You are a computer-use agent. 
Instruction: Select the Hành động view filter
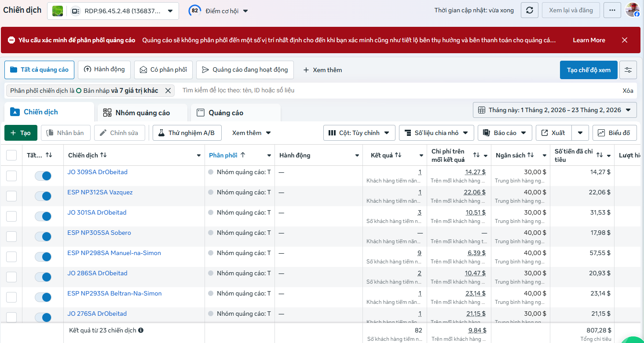coord(104,69)
